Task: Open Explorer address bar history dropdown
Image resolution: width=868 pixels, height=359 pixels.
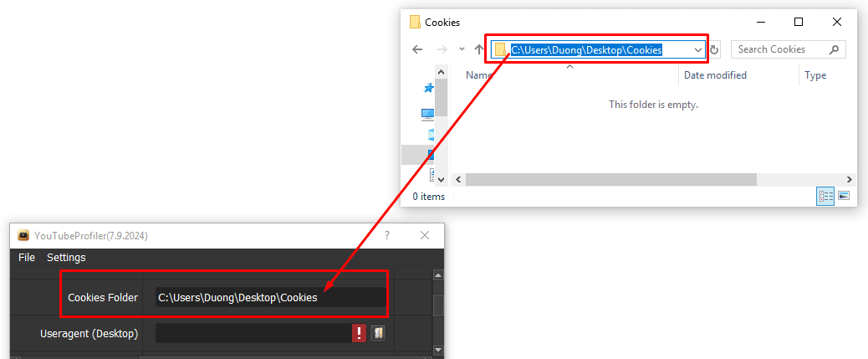Action: point(698,50)
